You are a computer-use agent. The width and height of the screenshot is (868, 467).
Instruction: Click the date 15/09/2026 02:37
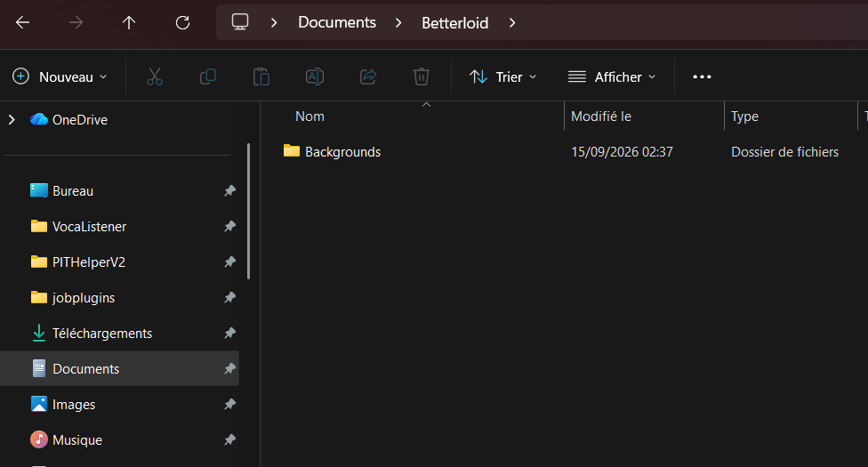click(622, 152)
